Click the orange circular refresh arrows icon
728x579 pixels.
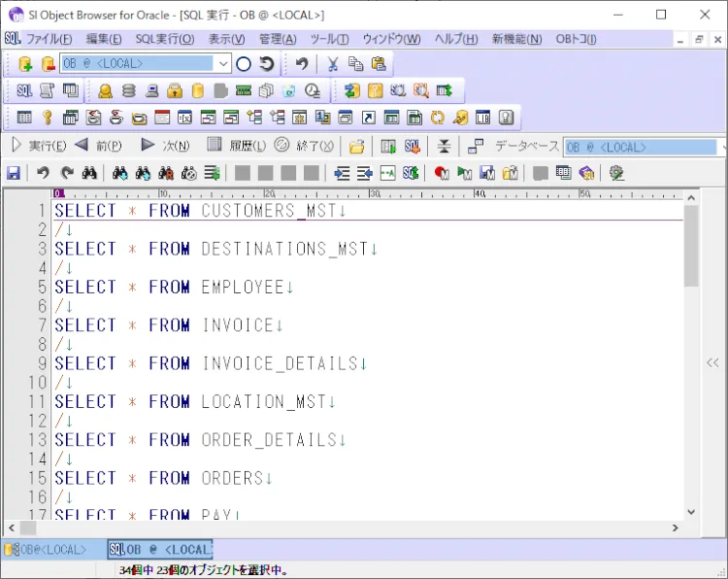(438, 118)
